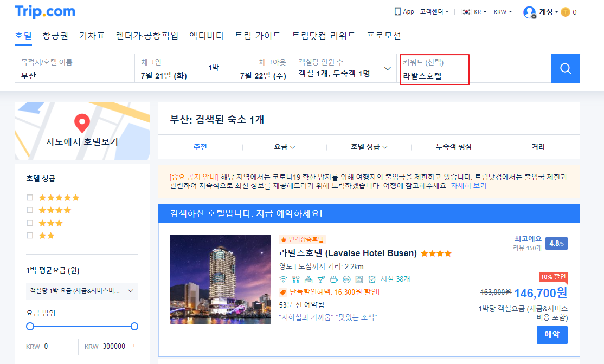The image size is (604, 364).
Task: Check the three-star hotel filter
Action: click(30, 223)
